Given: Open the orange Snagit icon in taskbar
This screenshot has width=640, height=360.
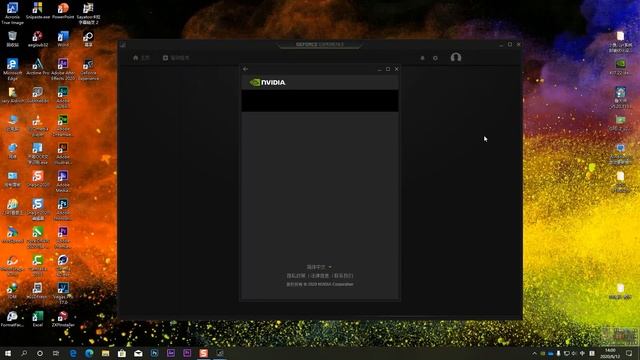Looking at the screenshot, I should click(203, 353).
